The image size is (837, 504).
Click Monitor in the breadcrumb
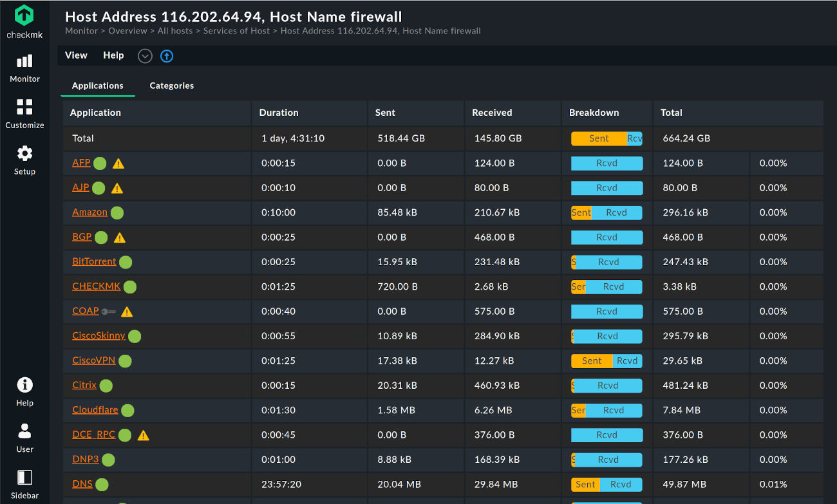(x=82, y=31)
